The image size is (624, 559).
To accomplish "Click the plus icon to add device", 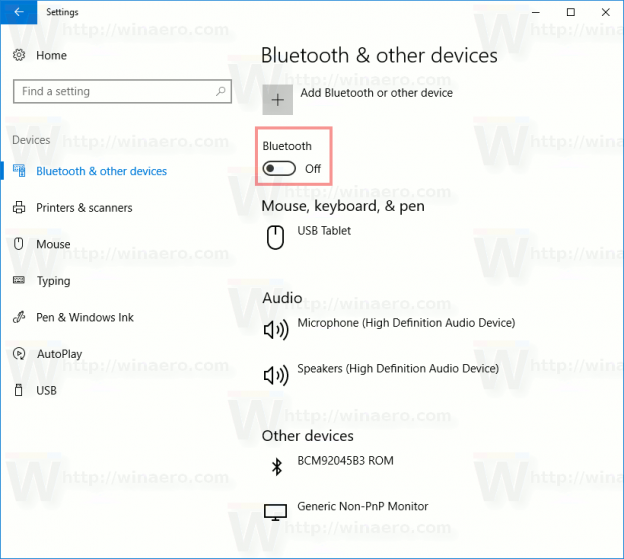I will (x=277, y=99).
